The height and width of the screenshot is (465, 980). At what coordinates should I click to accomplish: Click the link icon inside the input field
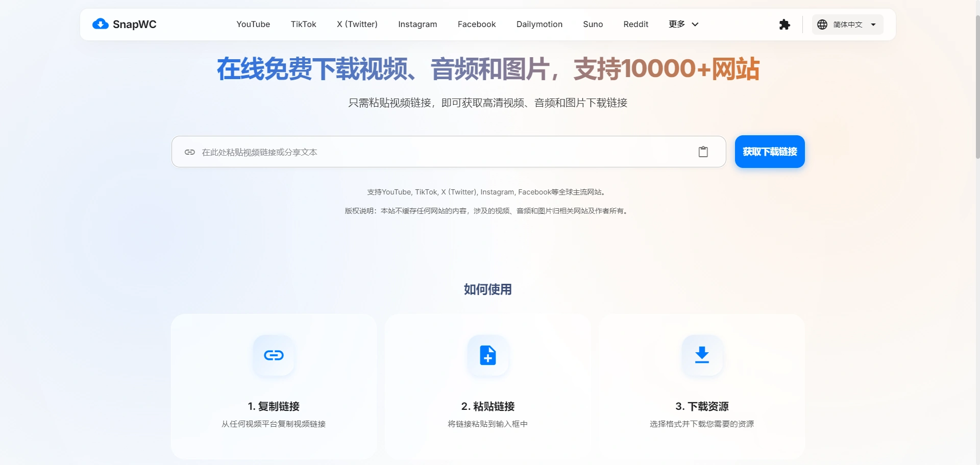coord(190,152)
